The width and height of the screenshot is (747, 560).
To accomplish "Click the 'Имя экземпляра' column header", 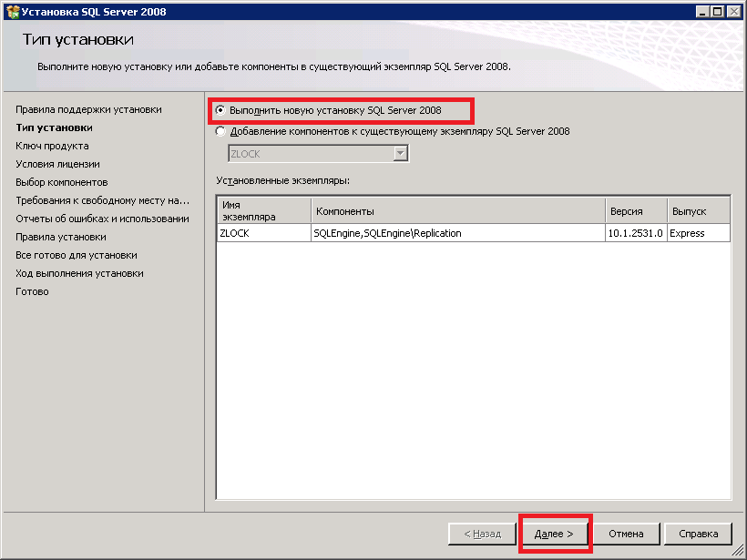I will pyautogui.click(x=262, y=211).
